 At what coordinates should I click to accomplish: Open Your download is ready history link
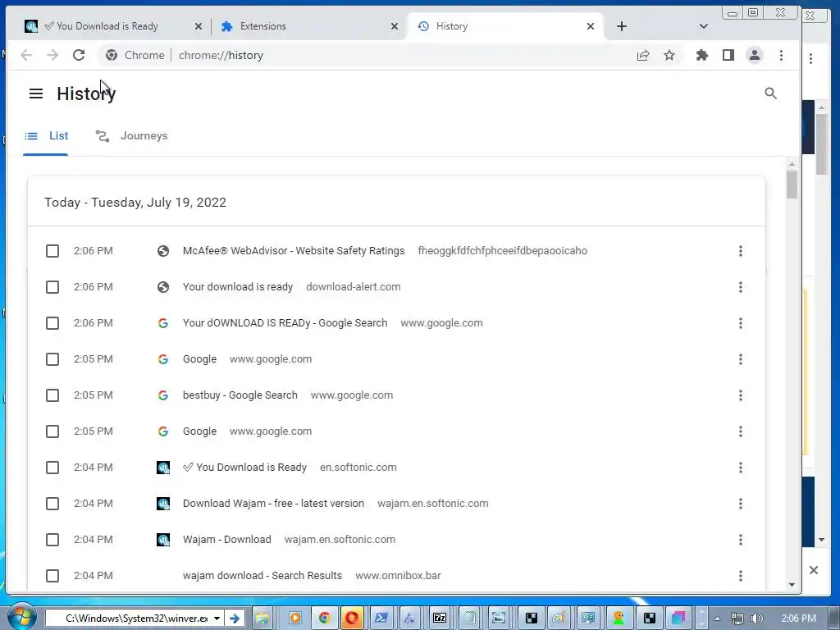coord(238,287)
